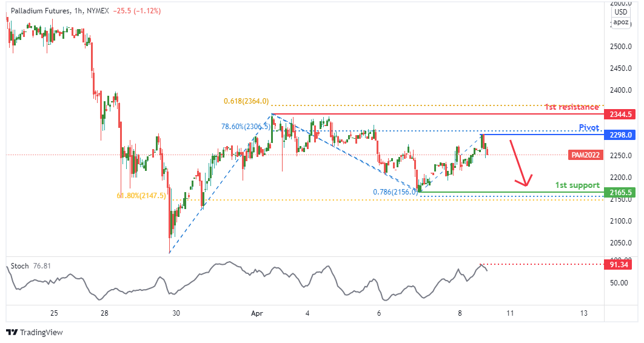Click the 2500.0 price axis value

(620, 47)
